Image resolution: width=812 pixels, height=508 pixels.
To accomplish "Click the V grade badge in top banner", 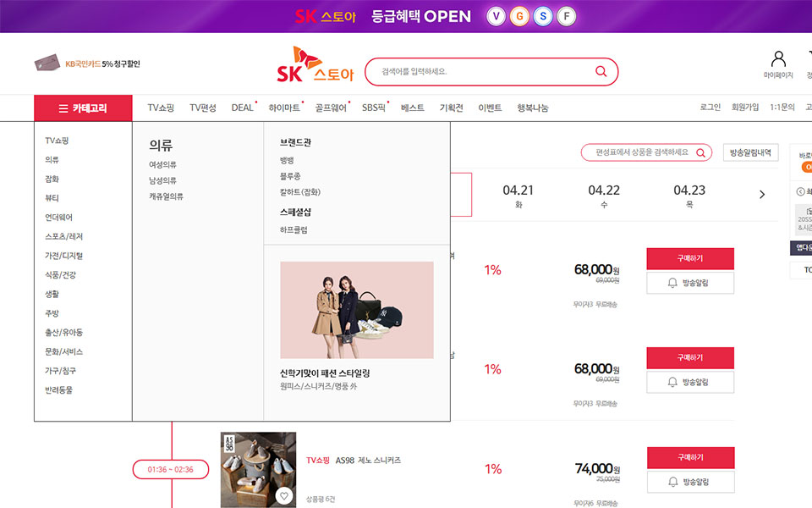I will point(497,17).
